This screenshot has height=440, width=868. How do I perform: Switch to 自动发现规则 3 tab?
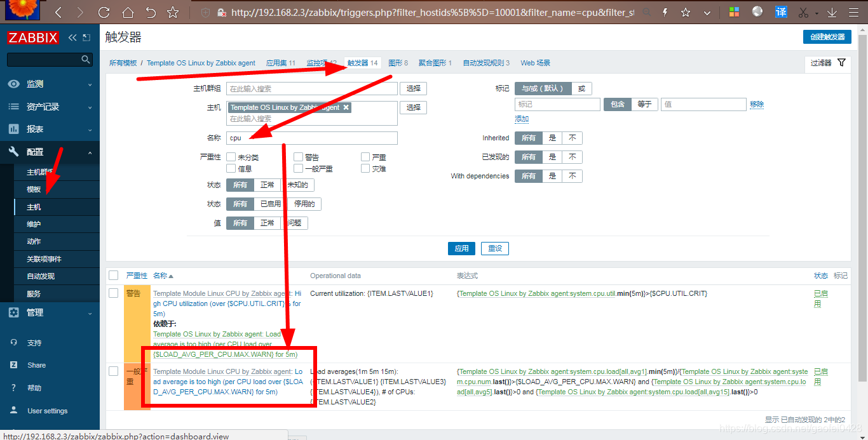click(x=486, y=63)
